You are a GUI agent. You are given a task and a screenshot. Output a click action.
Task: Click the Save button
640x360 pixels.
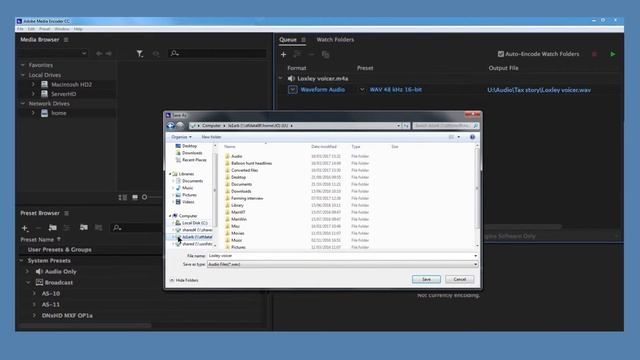(426, 279)
